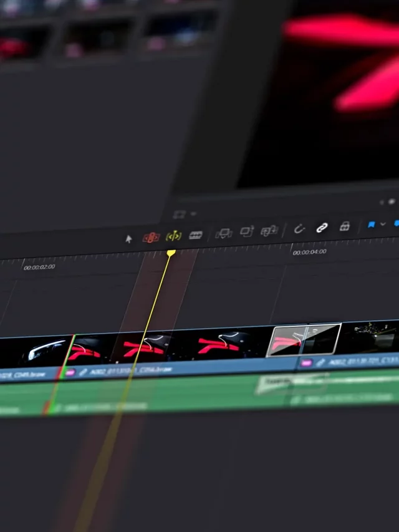Click the pink FX badge on C056 clip

(70, 372)
